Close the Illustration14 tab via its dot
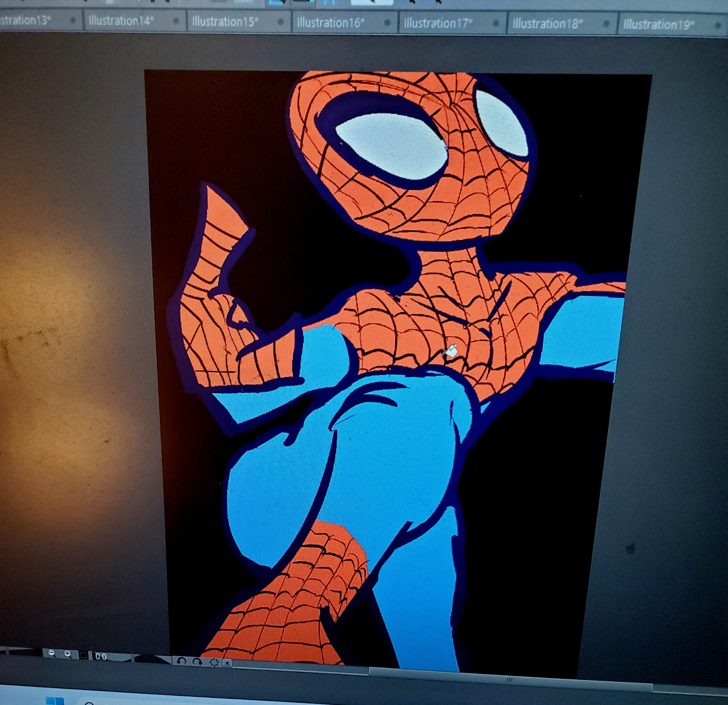Screen dimensions: 728x705 176,21
